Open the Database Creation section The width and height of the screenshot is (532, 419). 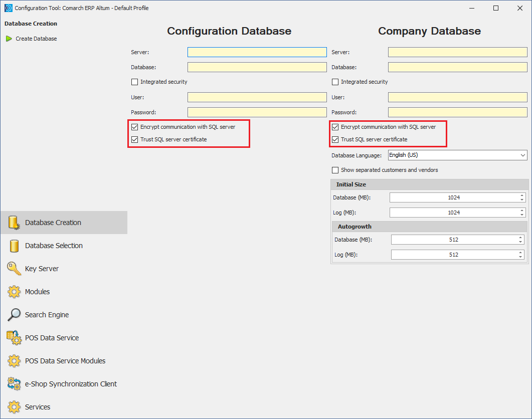tap(64, 223)
